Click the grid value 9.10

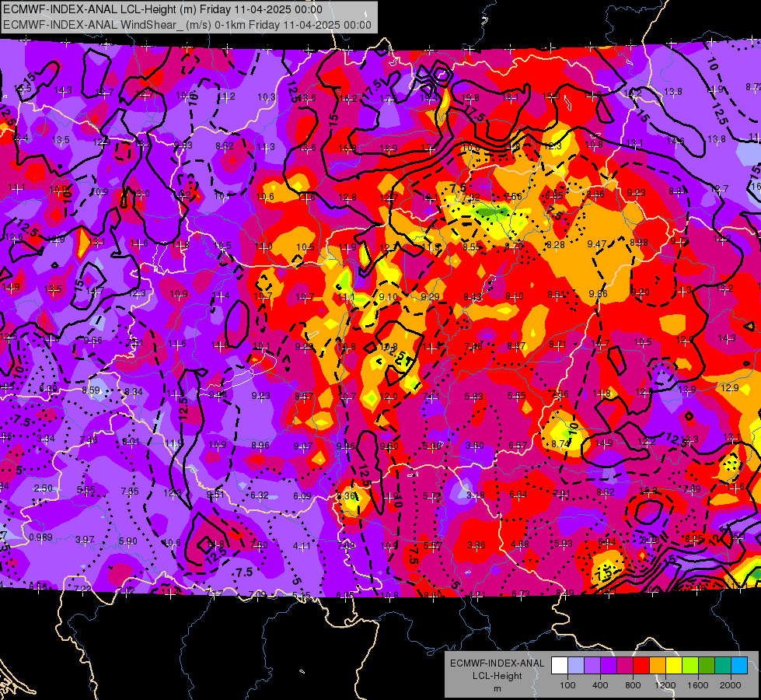click(x=388, y=297)
